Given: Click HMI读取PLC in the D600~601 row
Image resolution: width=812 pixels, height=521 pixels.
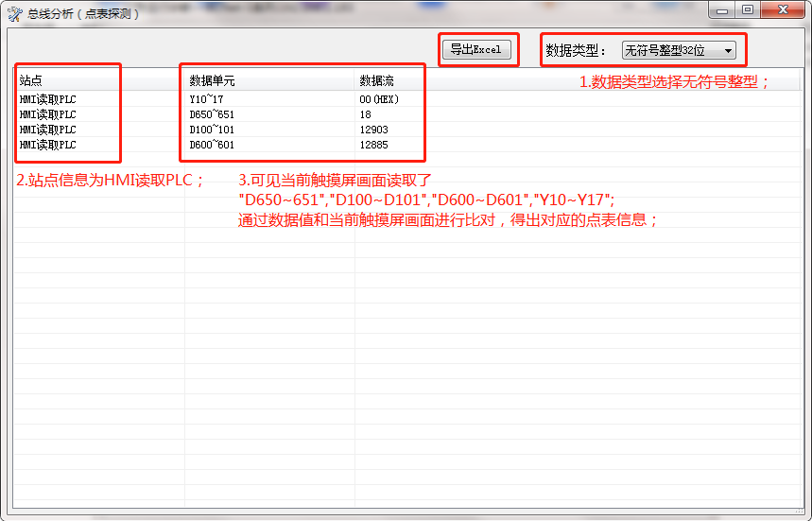Looking at the screenshot, I should coord(47,145).
